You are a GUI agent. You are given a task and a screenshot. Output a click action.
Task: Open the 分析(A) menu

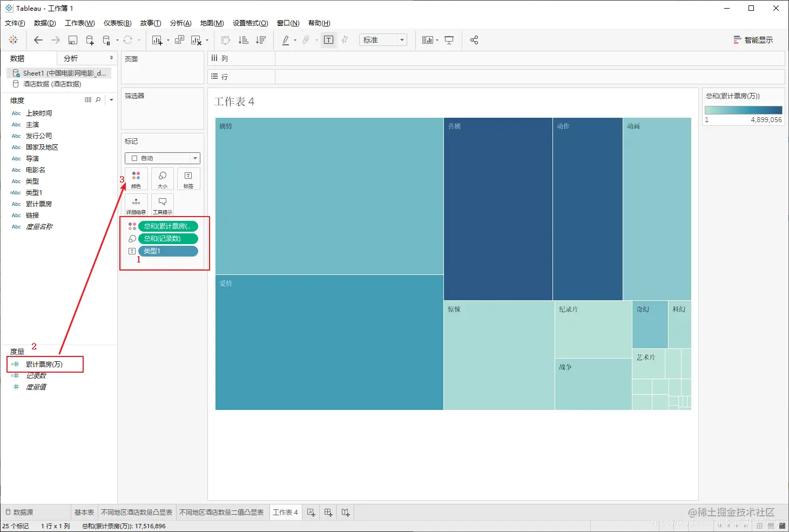tap(181, 23)
